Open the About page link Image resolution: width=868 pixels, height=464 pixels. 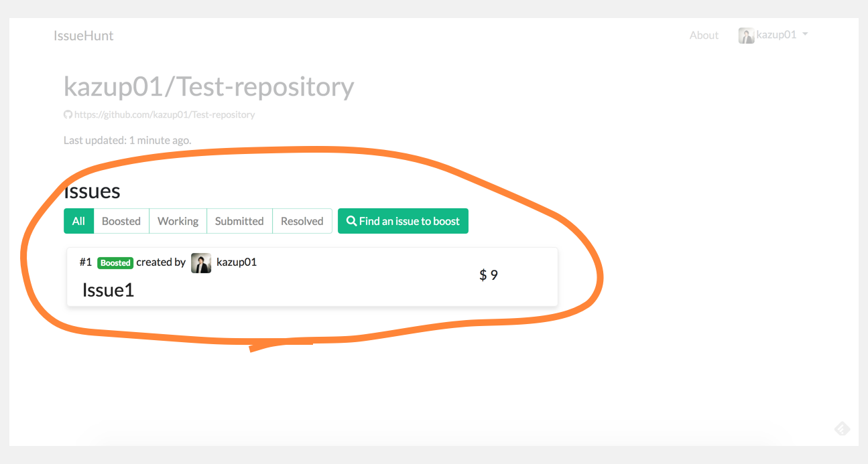(x=704, y=35)
